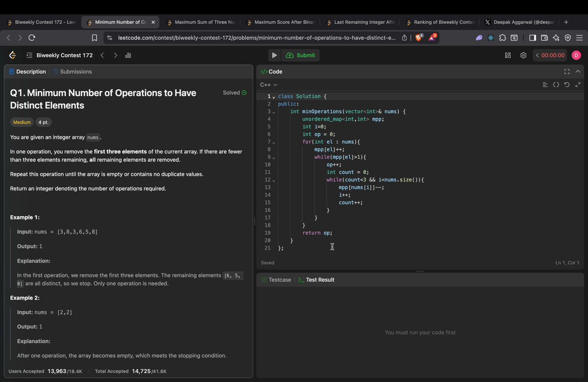Reload the page
Image resolution: width=588 pixels, height=382 pixels.
[32, 37]
